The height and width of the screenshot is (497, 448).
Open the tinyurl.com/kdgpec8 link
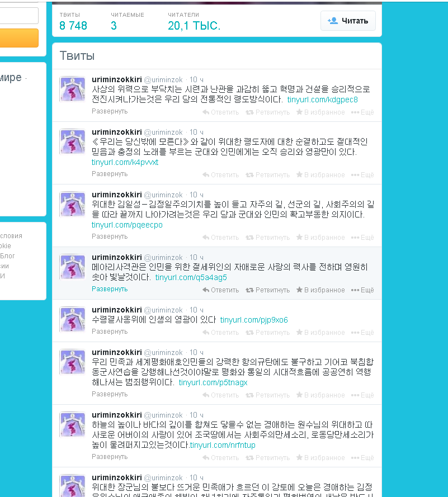[322, 100]
